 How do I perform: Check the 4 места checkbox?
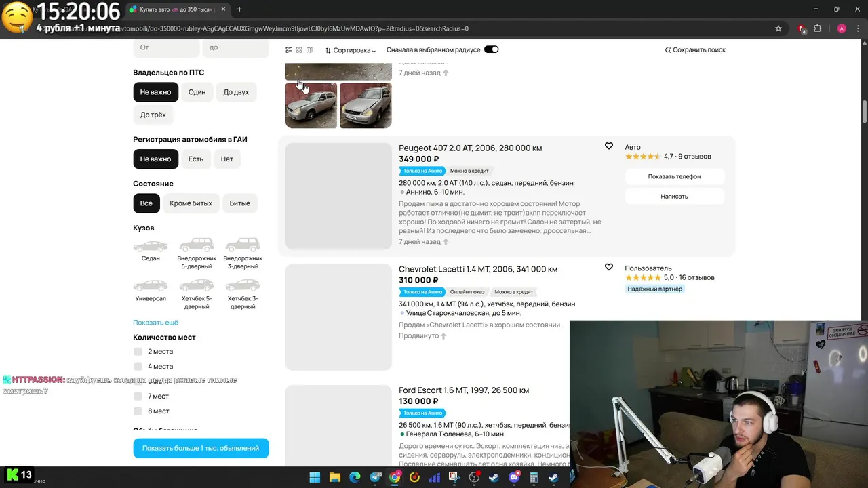point(138,366)
